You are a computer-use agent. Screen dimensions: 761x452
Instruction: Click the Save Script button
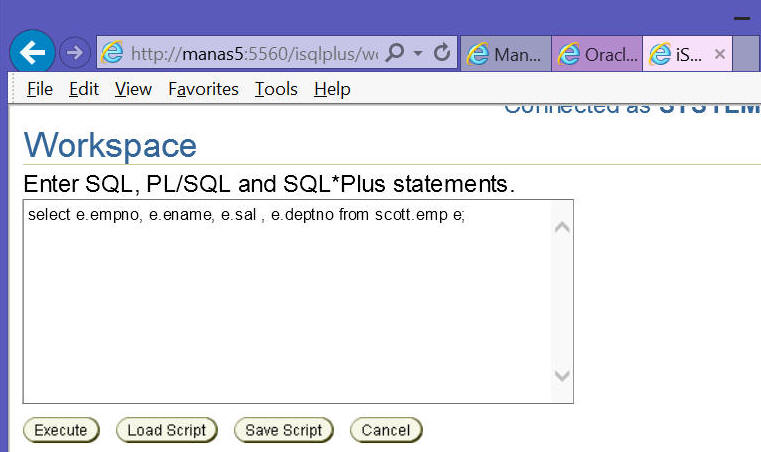(283, 430)
